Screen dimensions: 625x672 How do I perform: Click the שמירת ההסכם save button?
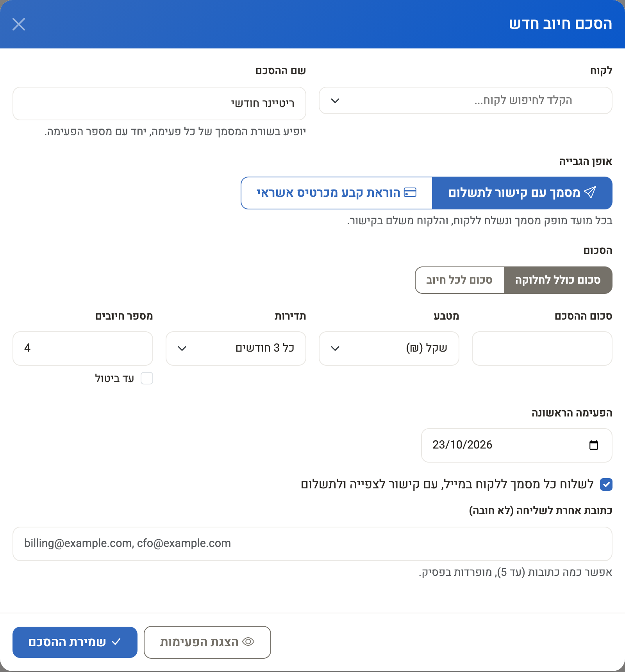coord(75,642)
